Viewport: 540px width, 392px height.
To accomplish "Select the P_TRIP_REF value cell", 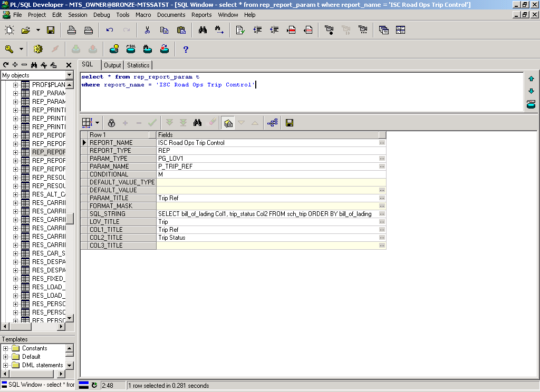I will pyautogui.click(x=268, y=166).
